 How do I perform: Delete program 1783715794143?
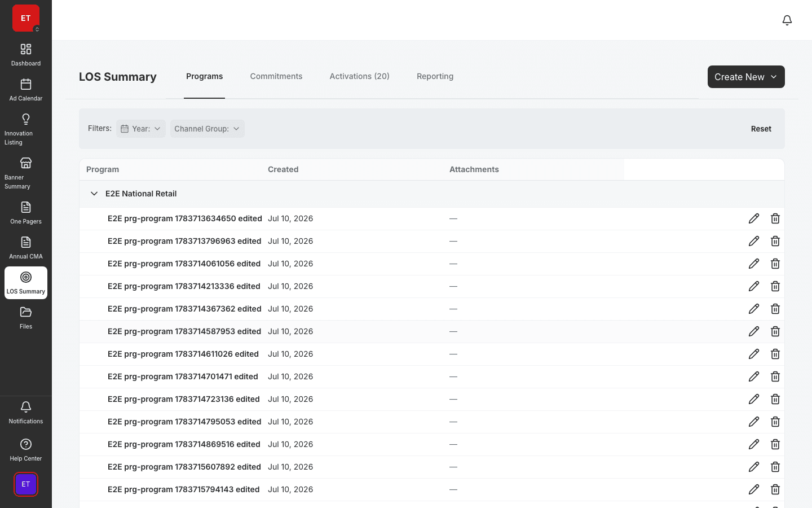[x=775, y=489]
